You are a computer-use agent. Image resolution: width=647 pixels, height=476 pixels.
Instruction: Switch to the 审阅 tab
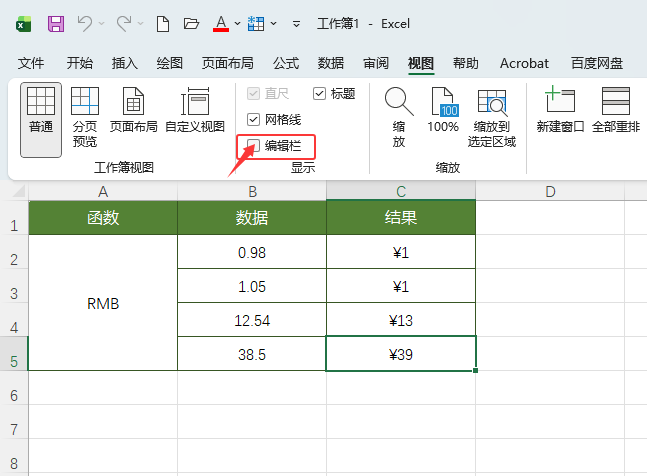pyautogui.click(x=375, y=63)
